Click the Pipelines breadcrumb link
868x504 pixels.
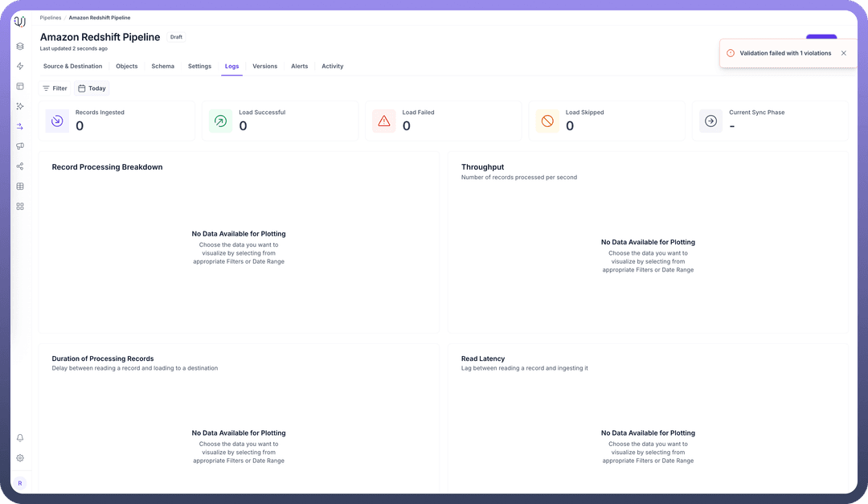pos(50,18)
